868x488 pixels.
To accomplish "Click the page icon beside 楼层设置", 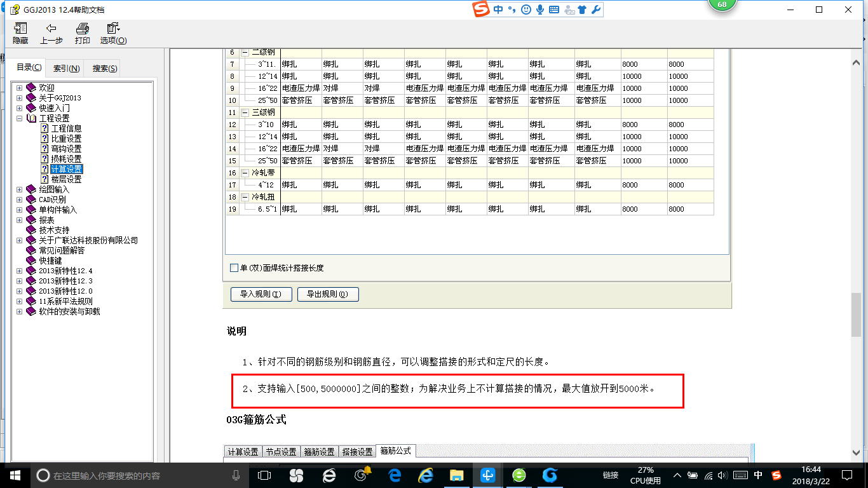I will click(44, 179).
